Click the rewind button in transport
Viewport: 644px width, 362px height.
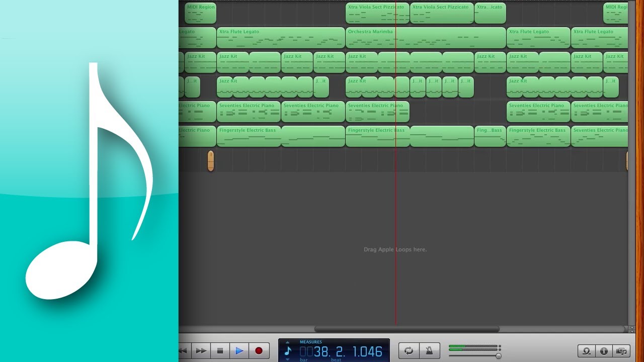coord(184,351)
